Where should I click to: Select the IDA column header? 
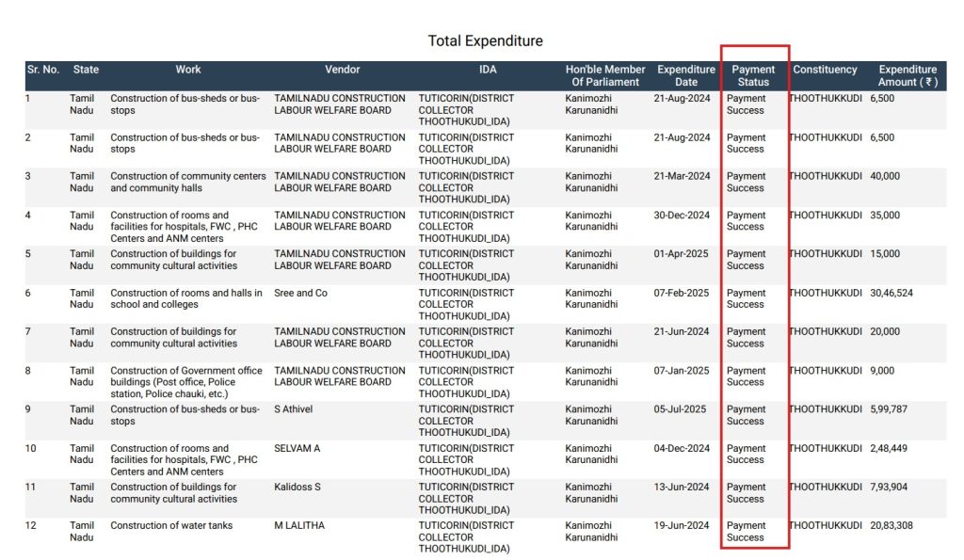pyautogui.click(x=488, y=70)
